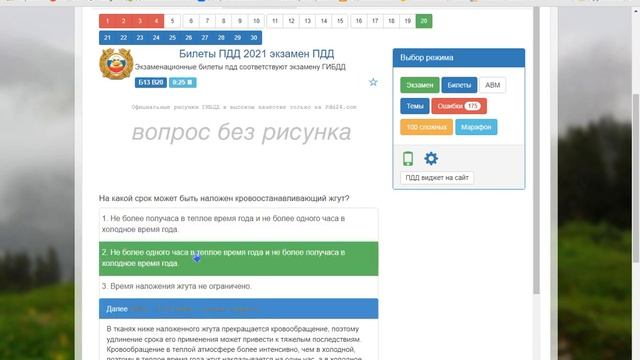
Task: Go to next question with Далее
Action: tap(238, 309)
